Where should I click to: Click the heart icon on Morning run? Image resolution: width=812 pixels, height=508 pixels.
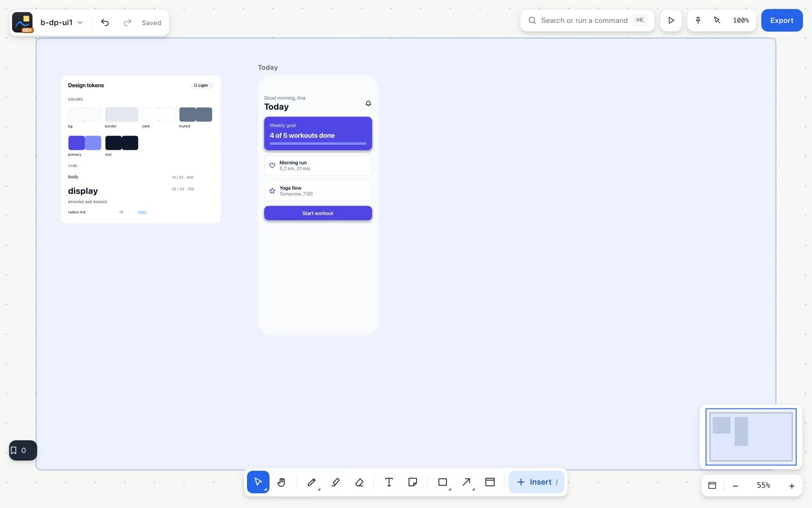(x=272, y=165)
